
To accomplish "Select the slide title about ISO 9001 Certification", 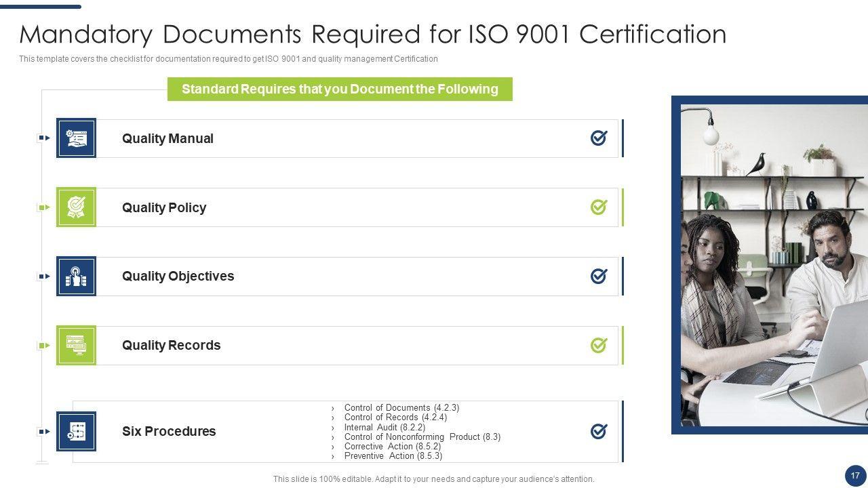I will pos(373,34).
